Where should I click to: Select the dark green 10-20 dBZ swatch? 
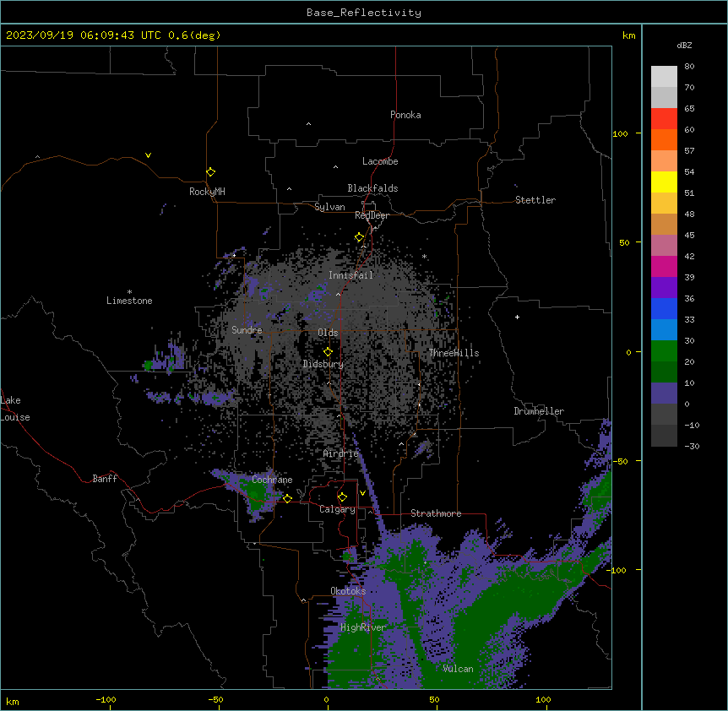[664, 372]
